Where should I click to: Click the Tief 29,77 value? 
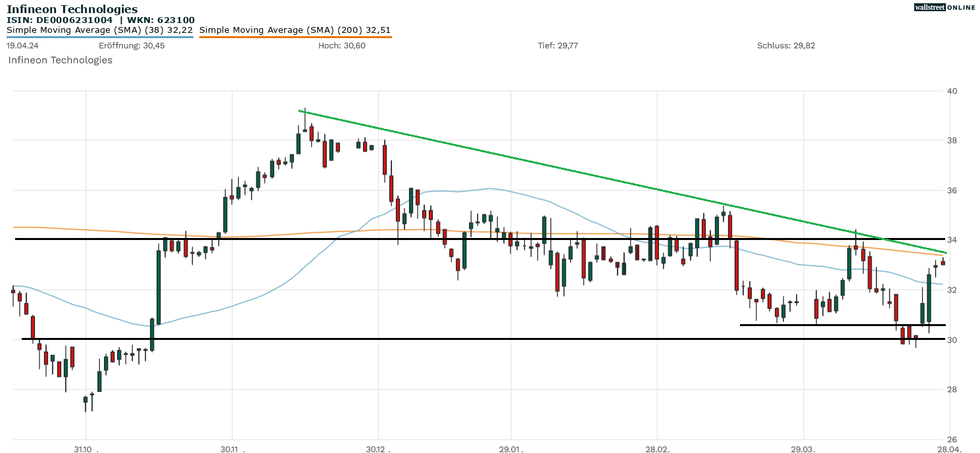(558, 45)
